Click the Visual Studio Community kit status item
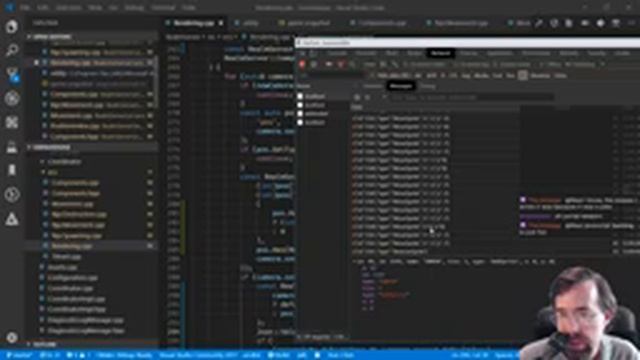 point(209,355)
